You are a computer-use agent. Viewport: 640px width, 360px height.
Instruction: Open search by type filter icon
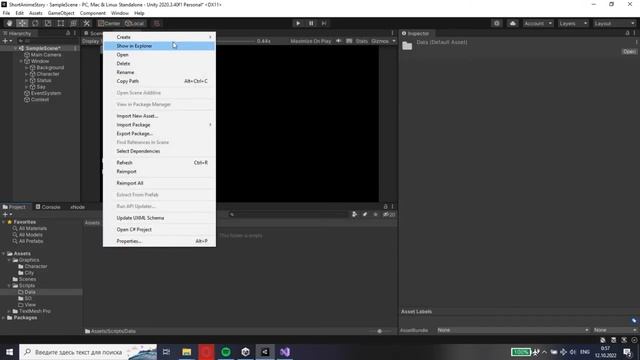354,214
